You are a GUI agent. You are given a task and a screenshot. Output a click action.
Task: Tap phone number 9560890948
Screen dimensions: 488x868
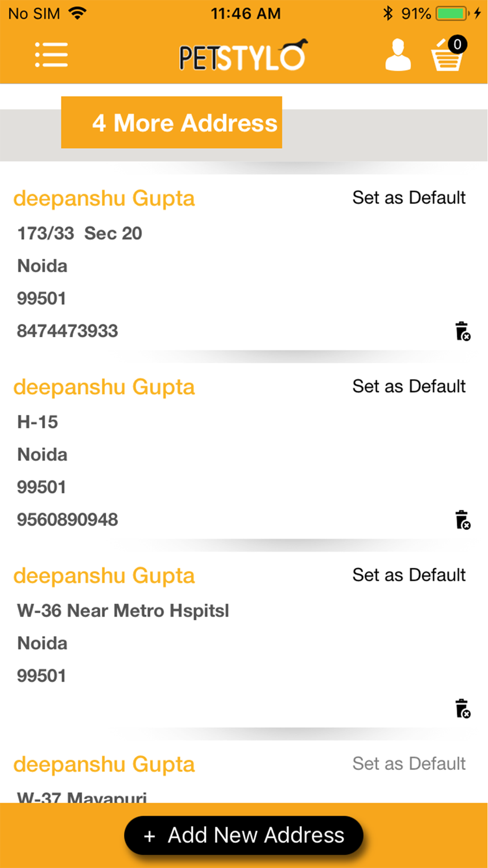pos(67,519)
